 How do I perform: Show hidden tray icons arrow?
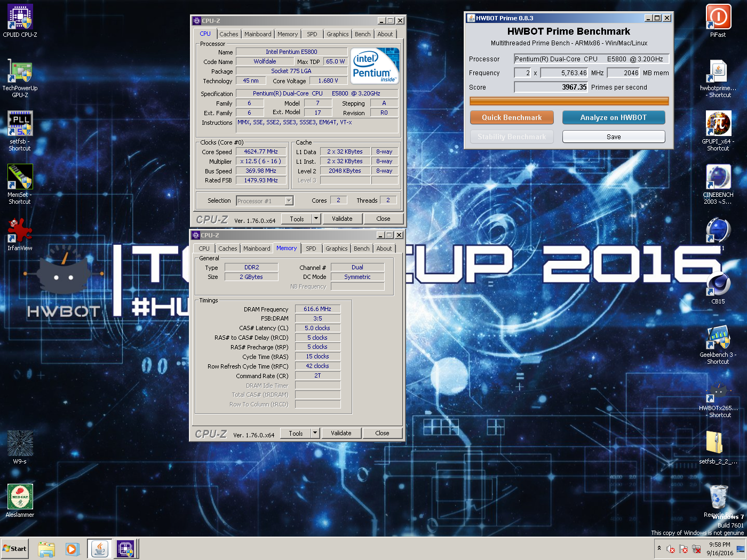coord(659,548)
